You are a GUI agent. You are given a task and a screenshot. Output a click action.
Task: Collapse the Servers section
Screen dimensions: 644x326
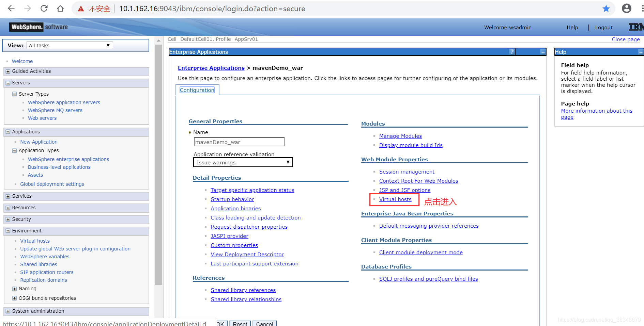point(8,83)
